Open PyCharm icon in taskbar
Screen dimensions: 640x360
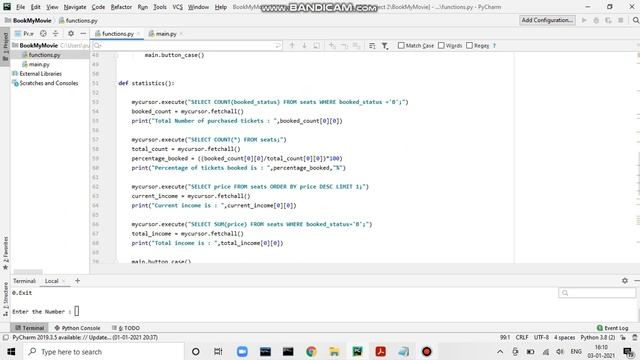pos(357,351)
